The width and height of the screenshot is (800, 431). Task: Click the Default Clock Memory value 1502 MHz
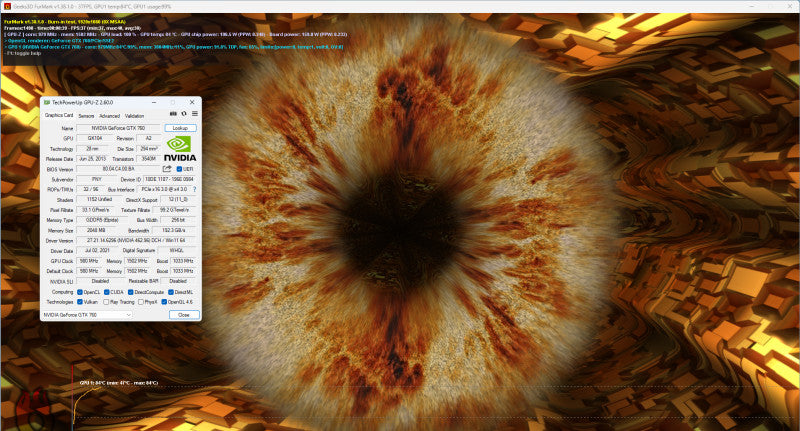click(x=137, y=271)
